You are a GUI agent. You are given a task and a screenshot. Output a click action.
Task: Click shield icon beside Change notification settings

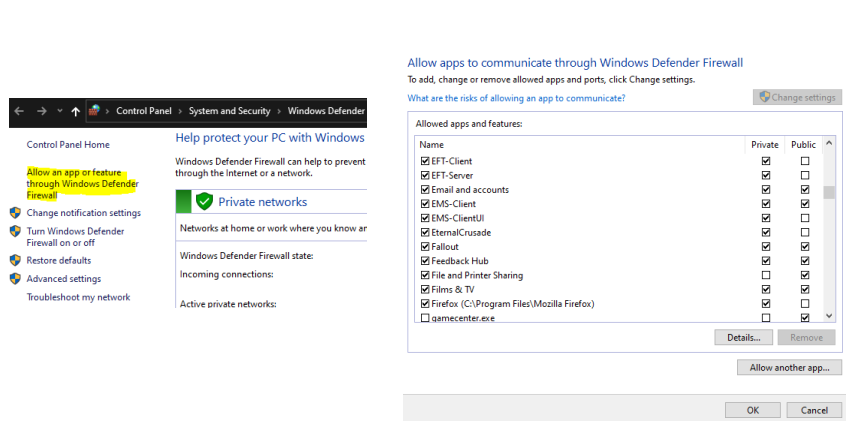click(x=15, y=213)
